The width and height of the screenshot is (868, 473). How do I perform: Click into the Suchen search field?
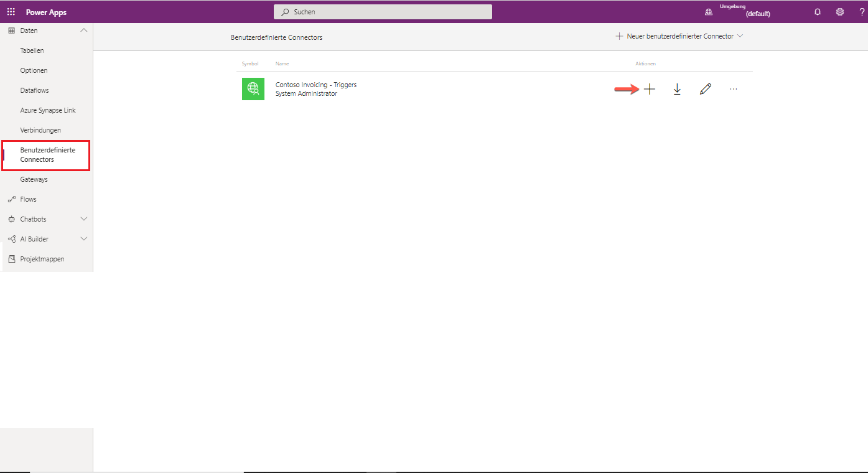[x=383, y=12]
